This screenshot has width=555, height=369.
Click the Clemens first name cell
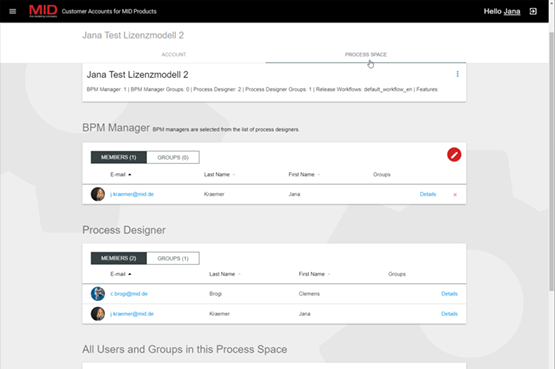point(309,294)
